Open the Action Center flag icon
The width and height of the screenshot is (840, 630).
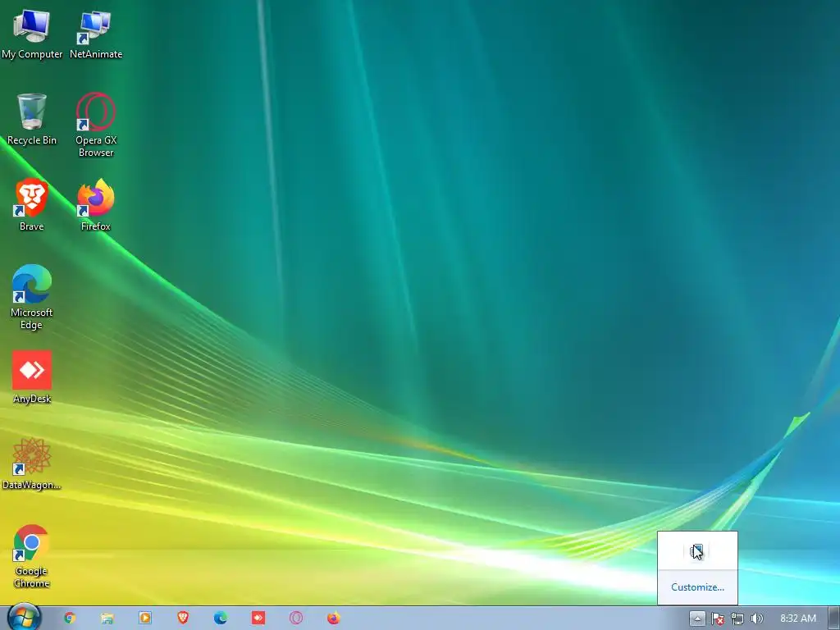tap(718, 619)
